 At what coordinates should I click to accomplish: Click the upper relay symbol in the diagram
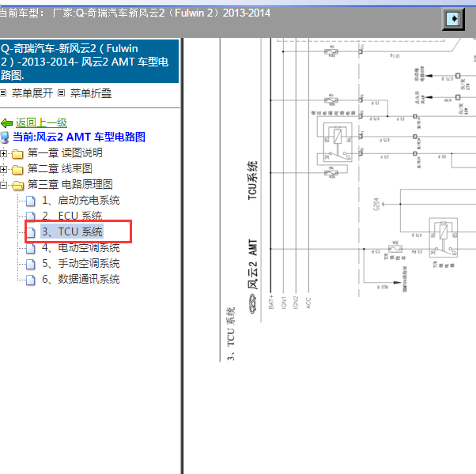click(338, 142)
